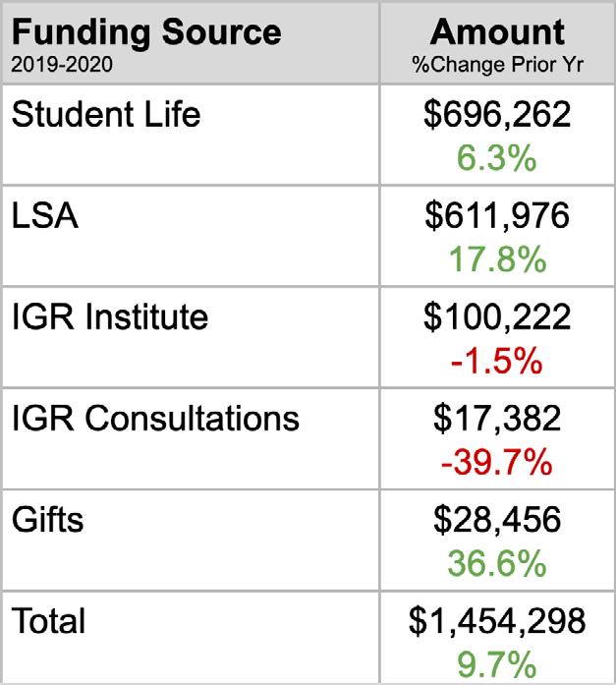Click the $696,262 amount

pos(497,115)
